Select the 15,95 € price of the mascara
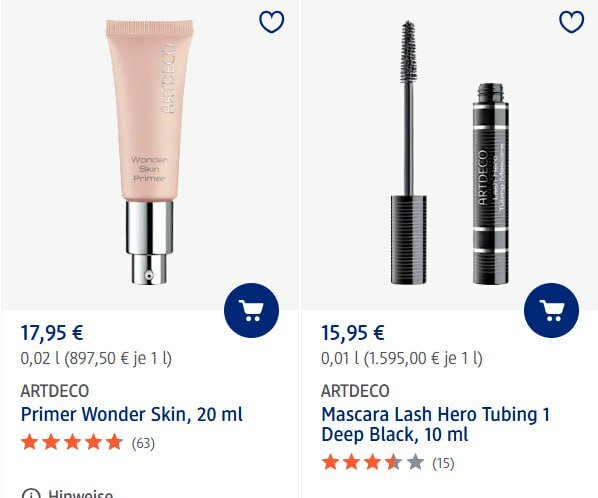This screenshot has height=498, width=598. tap(352, 333)
